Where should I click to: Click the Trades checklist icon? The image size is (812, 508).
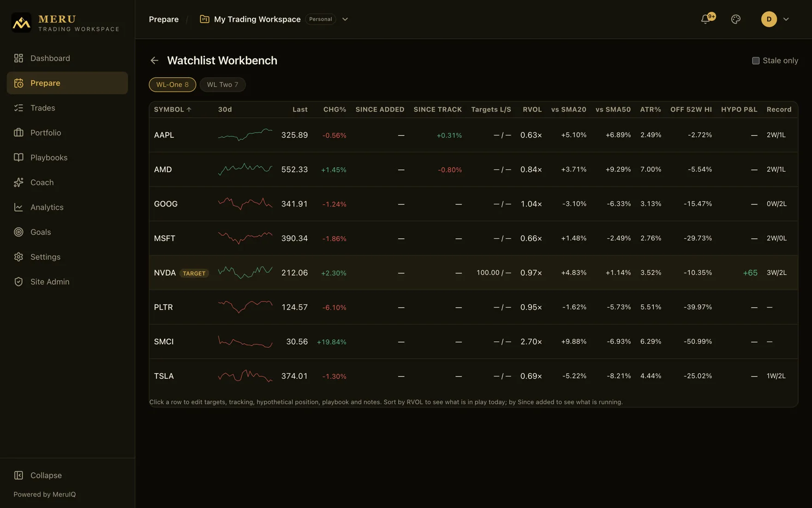(x=18, y=108)
